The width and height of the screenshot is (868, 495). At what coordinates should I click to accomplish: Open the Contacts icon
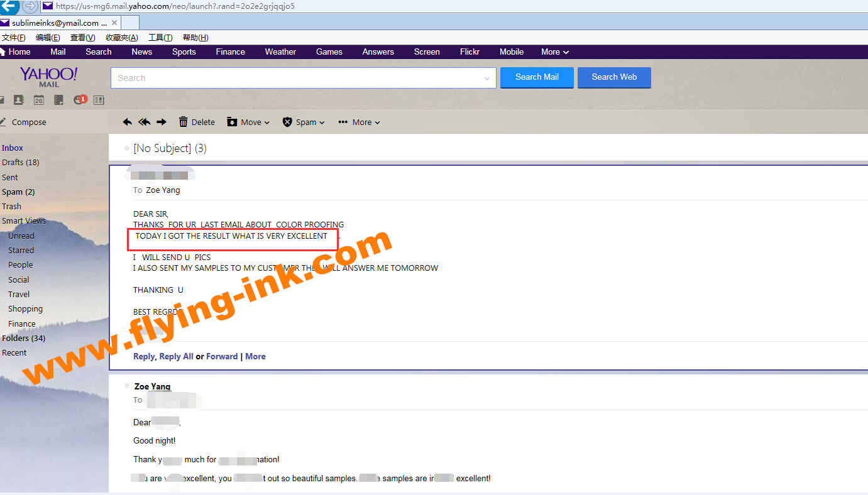[19, 100]
